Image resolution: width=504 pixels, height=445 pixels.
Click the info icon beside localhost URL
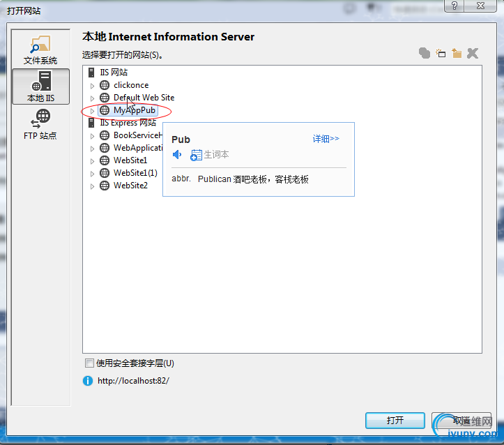click(88, 381)
